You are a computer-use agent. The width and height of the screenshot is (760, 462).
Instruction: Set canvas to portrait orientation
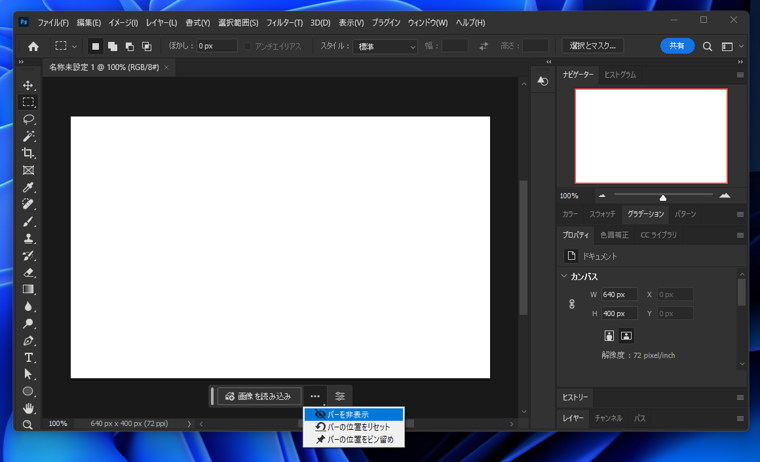coord(609,335)
